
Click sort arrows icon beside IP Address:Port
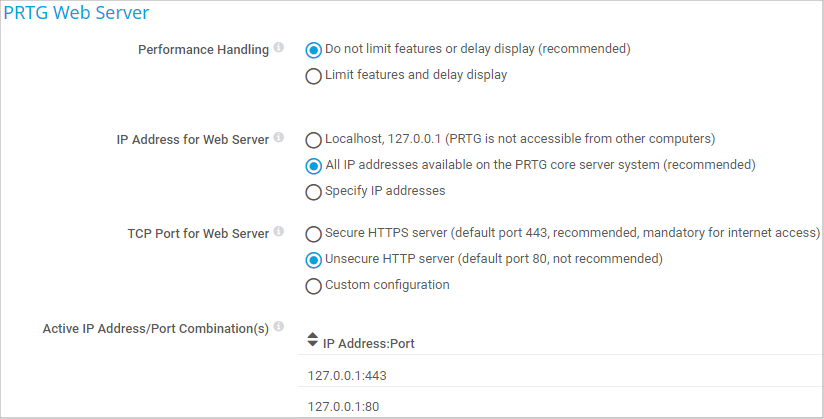(313, 340)
